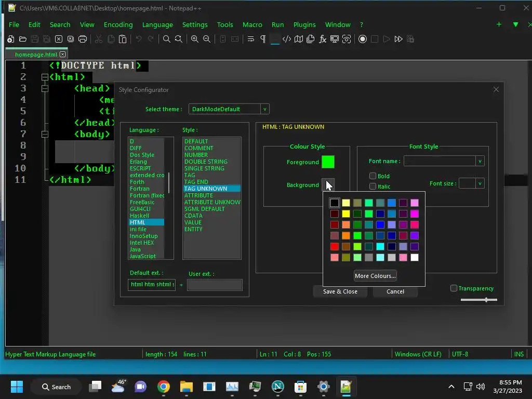
Task: Click the green plus icon in menu bar
Action: click(x=499, y=24)
